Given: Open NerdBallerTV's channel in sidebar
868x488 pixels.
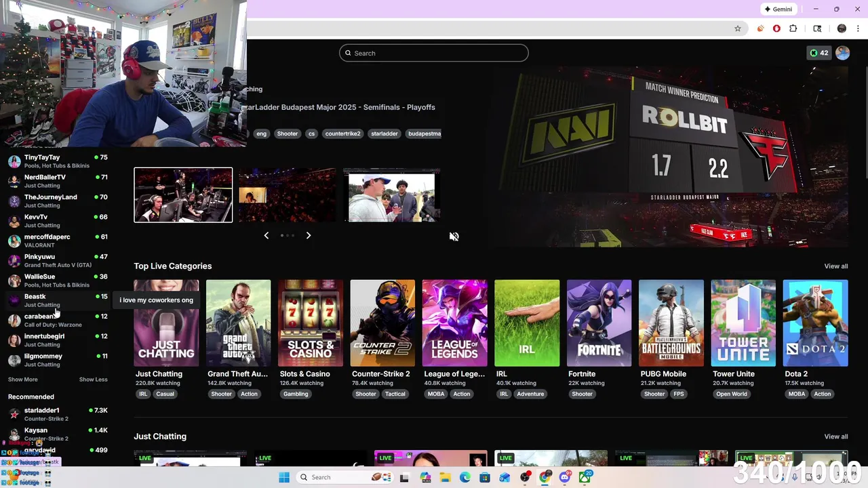Looking at the screenshot, I should [58, 181].
